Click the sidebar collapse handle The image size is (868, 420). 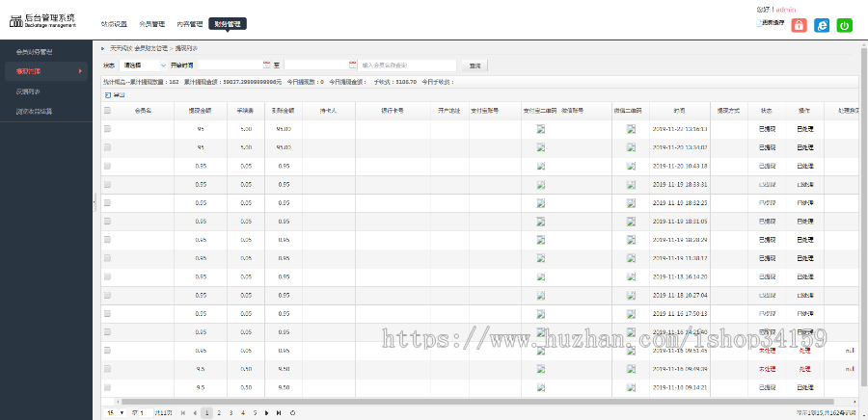[x=95, y=202]
